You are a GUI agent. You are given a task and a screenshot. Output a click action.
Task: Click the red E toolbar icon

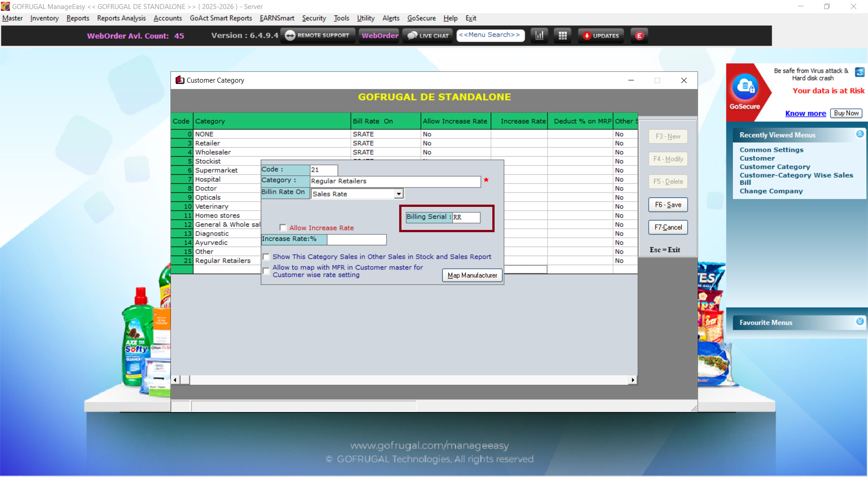[x=639, y=36]
